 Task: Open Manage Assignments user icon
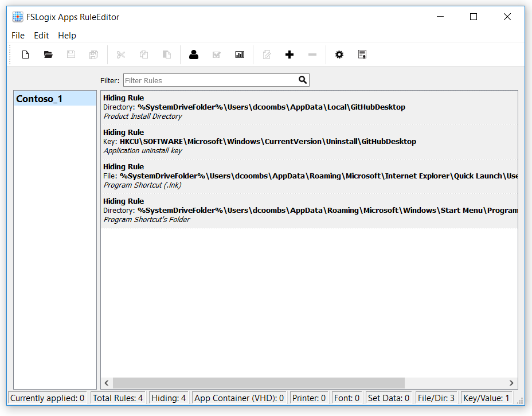coord(194,55)
